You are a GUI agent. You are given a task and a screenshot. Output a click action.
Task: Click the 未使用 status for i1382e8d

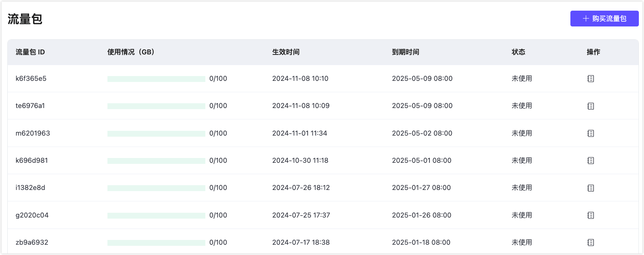[x=522, y=188]
